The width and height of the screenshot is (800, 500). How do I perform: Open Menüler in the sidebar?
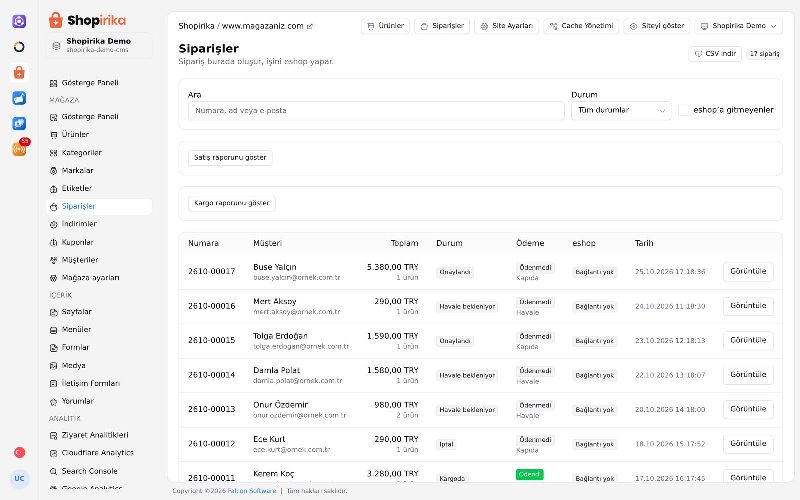coord(98,330)
